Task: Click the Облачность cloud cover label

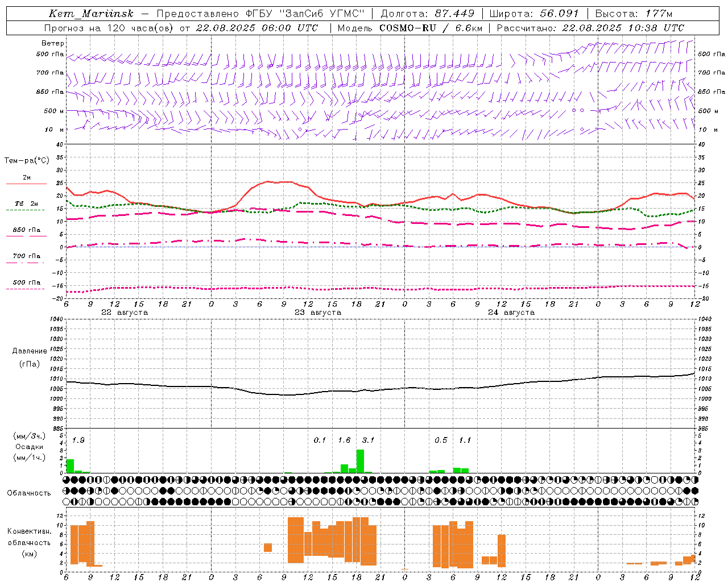Action: 29,493
